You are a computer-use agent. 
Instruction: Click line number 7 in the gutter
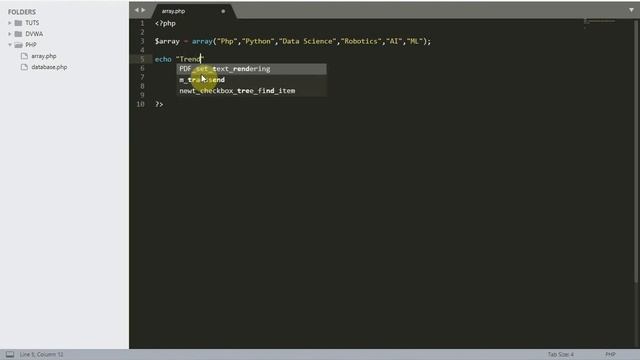coord(142,77)
